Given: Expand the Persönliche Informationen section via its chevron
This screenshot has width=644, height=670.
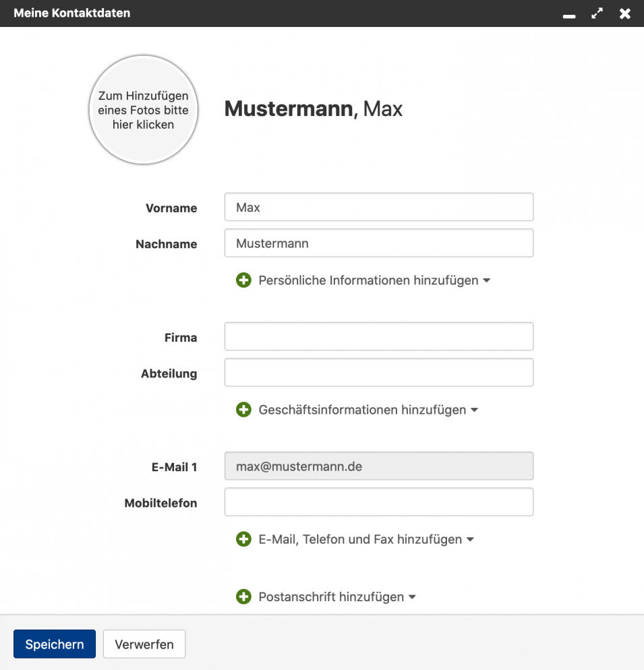Looking at the screenshot, I should [x=487, y=280].
